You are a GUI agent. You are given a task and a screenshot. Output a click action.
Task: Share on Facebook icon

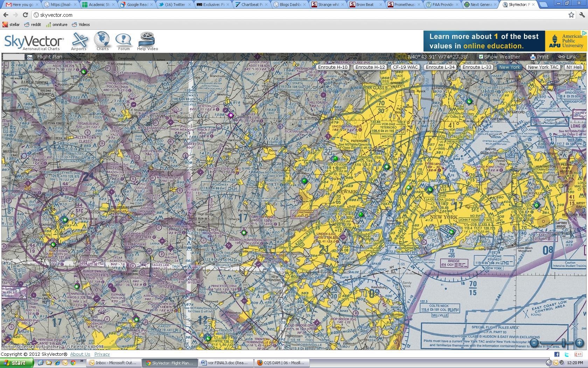tap(556, 354)
